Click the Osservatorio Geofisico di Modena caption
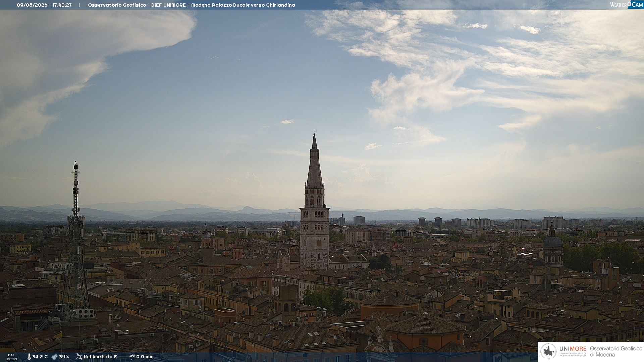Screen dimensions: 644x362 616,352
